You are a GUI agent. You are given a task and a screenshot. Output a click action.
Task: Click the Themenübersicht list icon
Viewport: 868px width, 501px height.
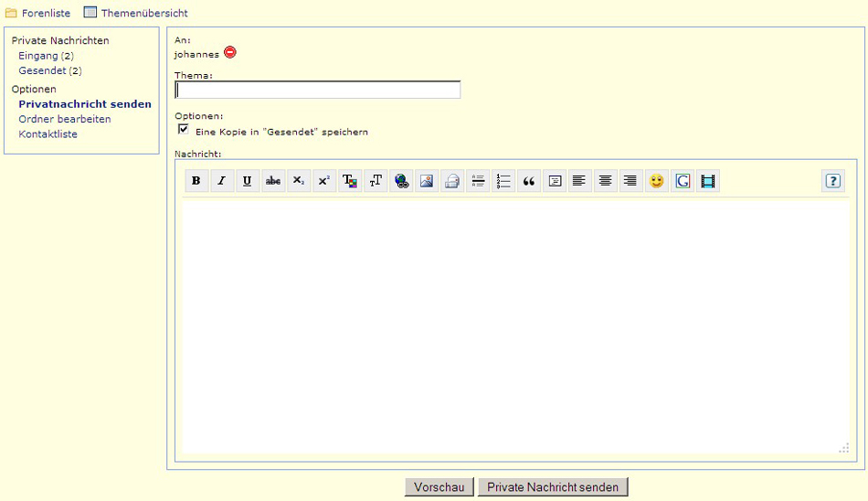pos(90,12)
